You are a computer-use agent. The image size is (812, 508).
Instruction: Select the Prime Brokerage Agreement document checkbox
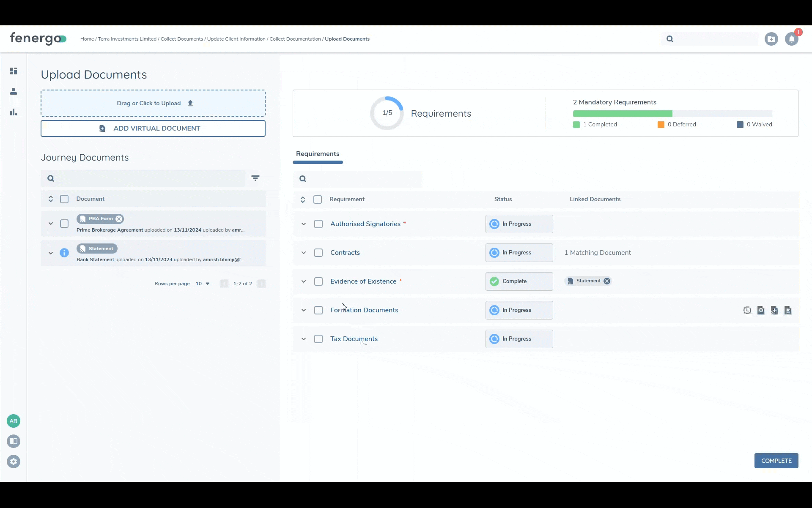pos(64,224)
